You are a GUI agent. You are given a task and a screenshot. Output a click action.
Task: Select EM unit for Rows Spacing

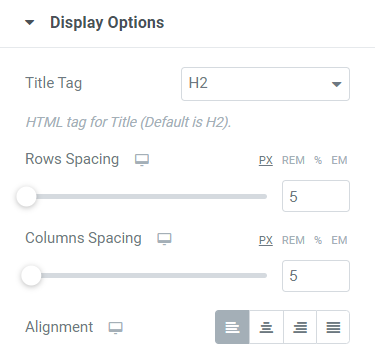[x=339, y=160]
